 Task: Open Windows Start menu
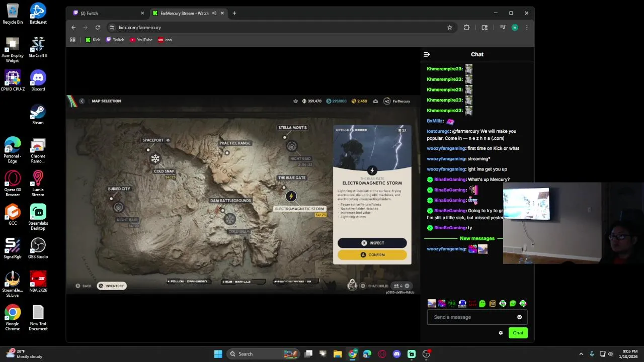[218, 354]
